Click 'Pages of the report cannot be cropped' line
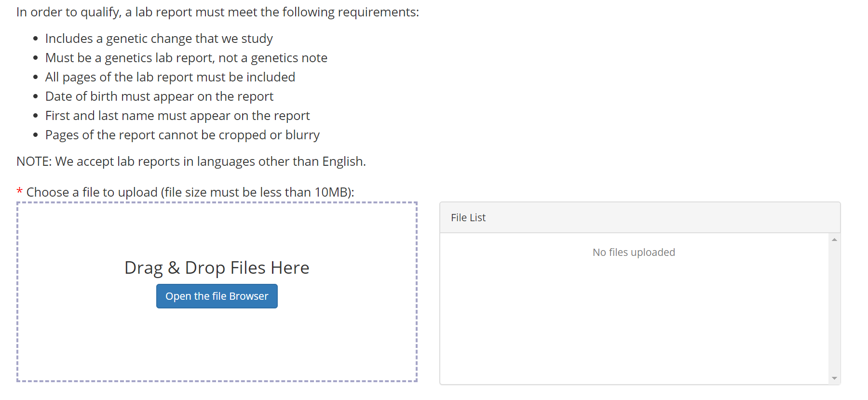The image size is (868, 400). point(182,135)
